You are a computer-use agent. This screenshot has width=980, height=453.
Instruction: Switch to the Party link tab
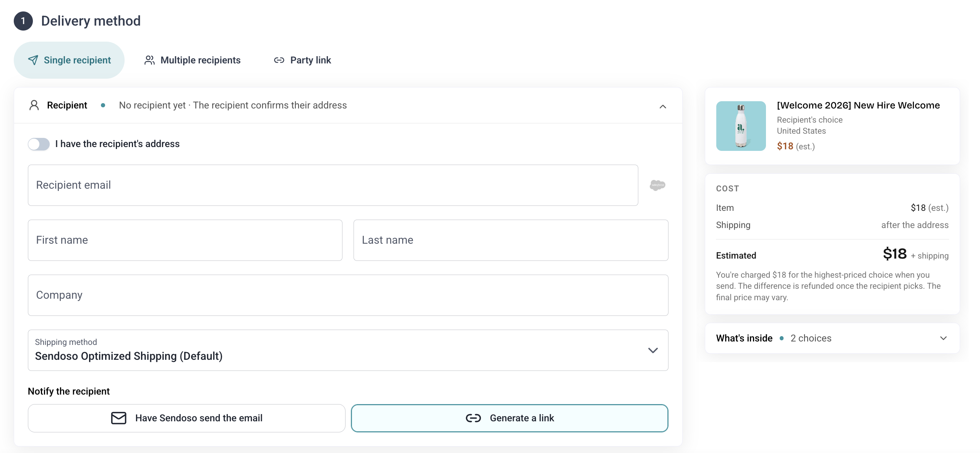[x=302, y=60]
